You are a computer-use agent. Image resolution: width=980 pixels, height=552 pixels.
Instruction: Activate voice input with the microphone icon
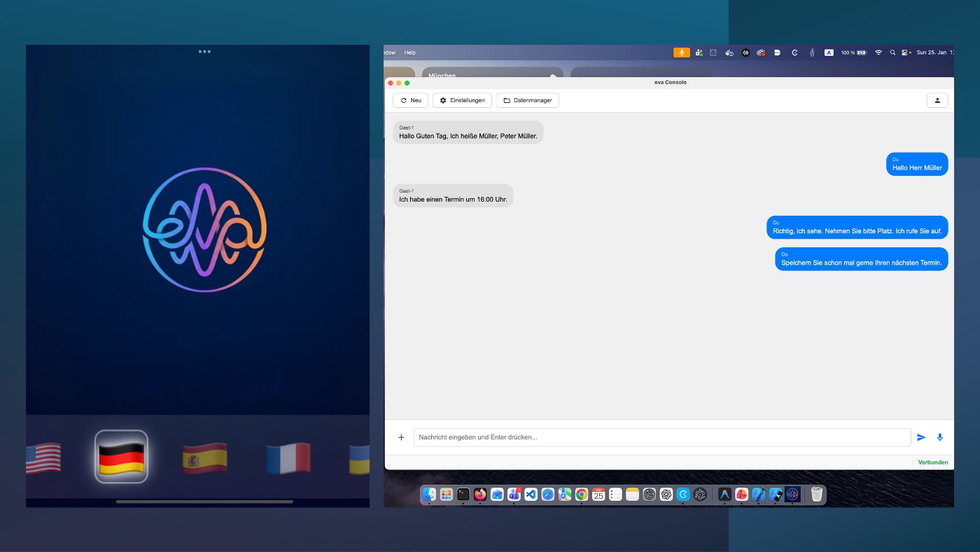[939, 436]
